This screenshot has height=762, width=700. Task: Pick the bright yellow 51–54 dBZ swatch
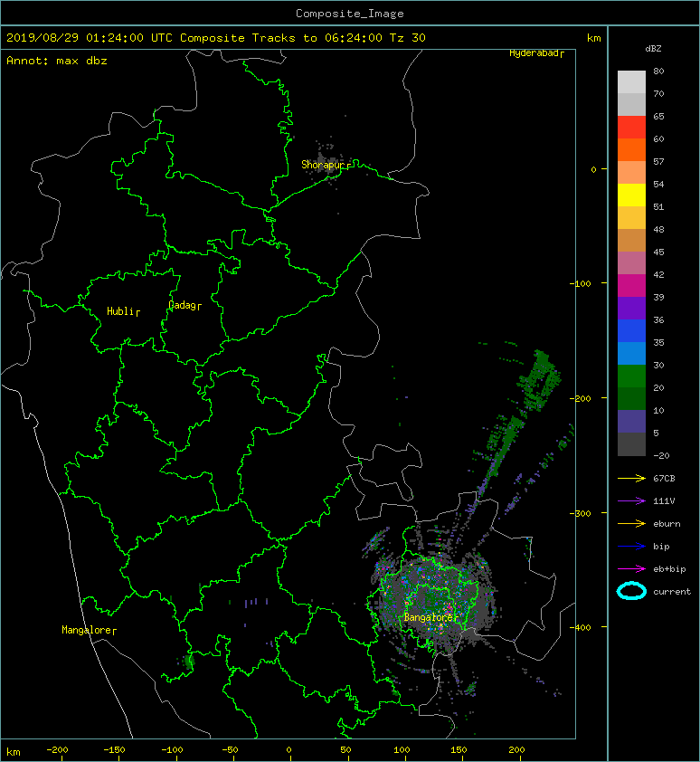[x=631, y=195]
